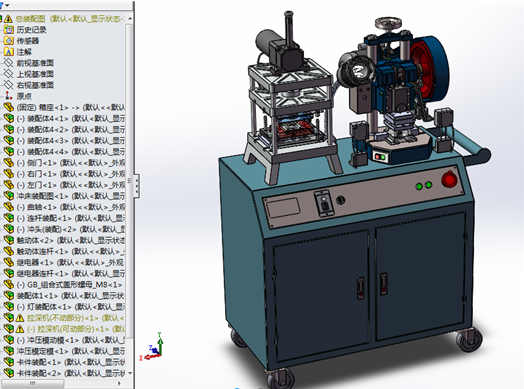Open the filter dropdown arrow above the tree
Viewport: 524px width, 389px height.
coord(7,5)
